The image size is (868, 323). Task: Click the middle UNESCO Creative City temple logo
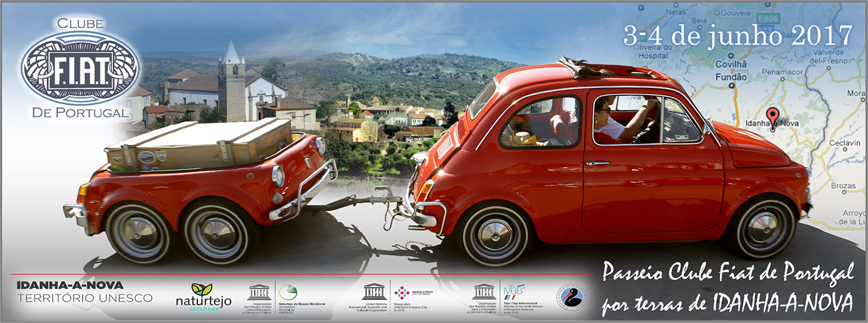[373, 291]
